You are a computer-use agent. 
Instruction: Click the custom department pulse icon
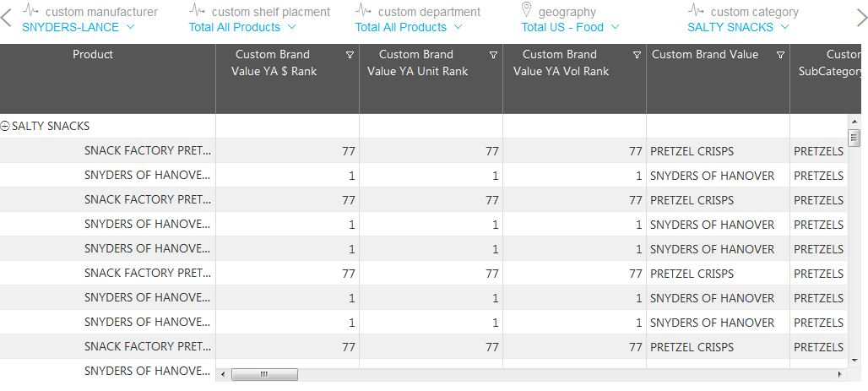tap(363, 10)
